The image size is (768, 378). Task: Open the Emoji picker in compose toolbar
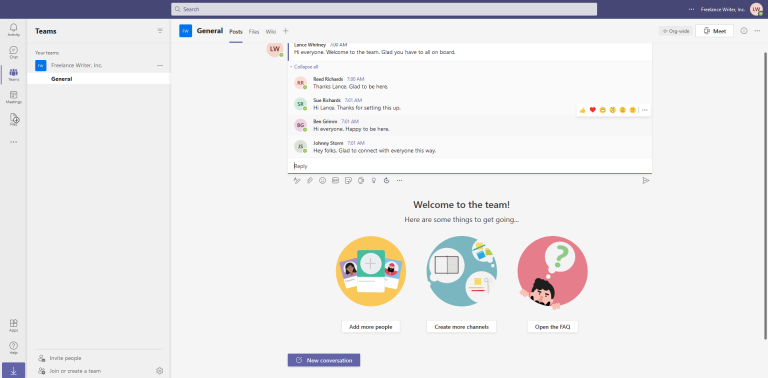(322, 180)
